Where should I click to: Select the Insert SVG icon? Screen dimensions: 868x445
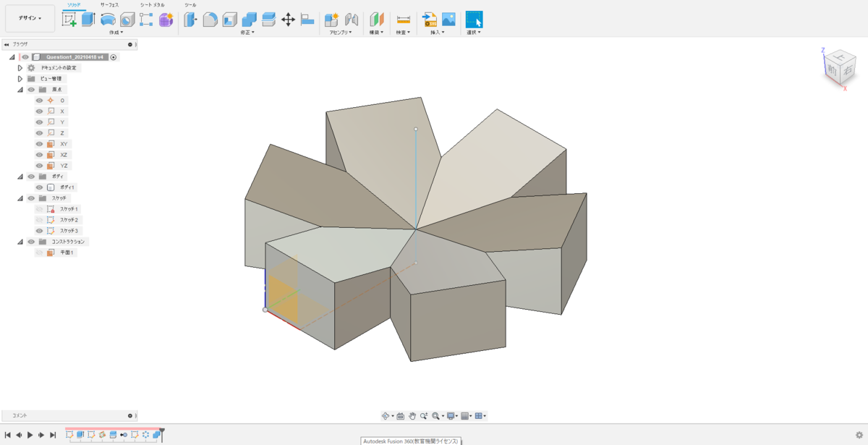(x=430, y=20)
